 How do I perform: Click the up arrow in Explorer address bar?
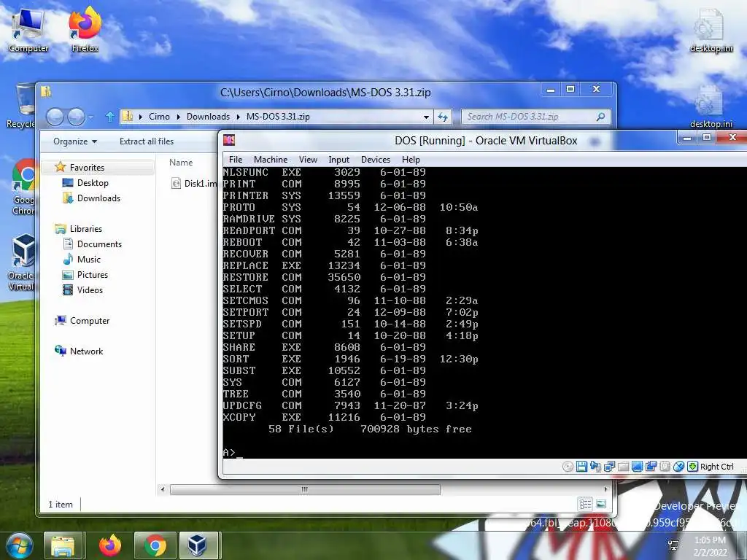pyautogui.click(x=109, y=117)
